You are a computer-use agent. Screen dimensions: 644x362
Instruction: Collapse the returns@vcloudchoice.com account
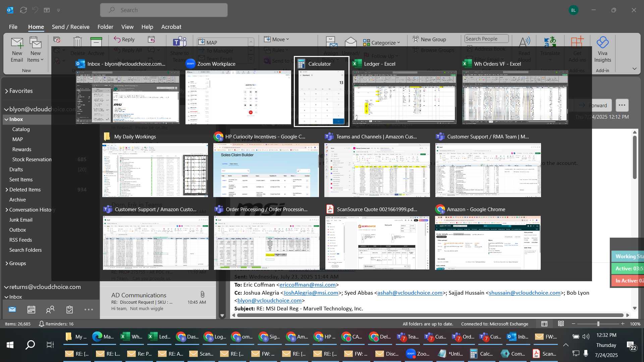6,287
